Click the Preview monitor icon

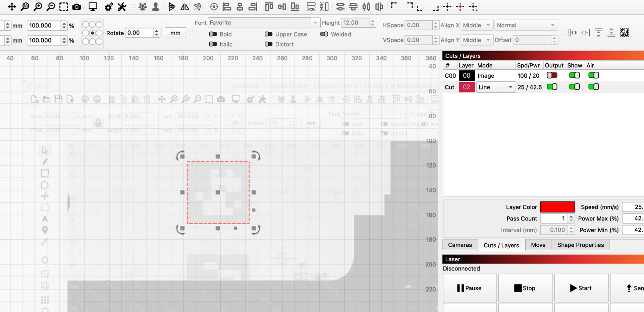[x=93, y=7]
